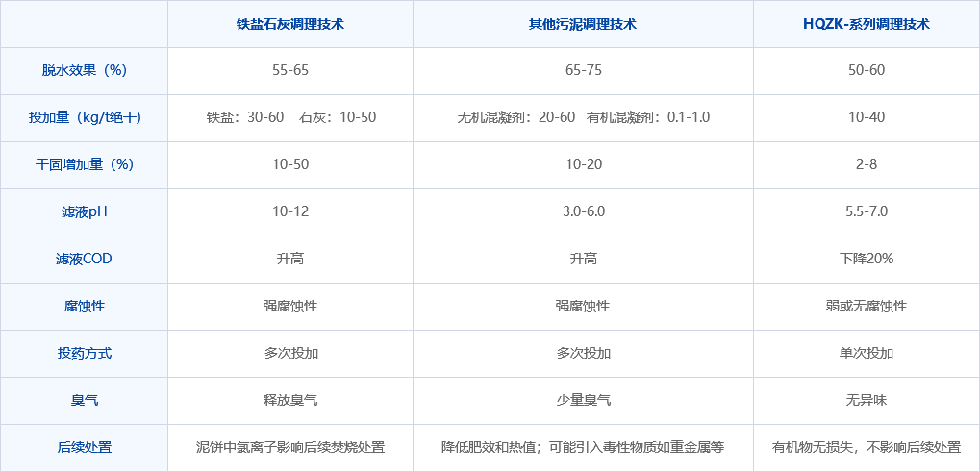
Task: Click the 少量臭气 cell
Action: pos(583,401)
